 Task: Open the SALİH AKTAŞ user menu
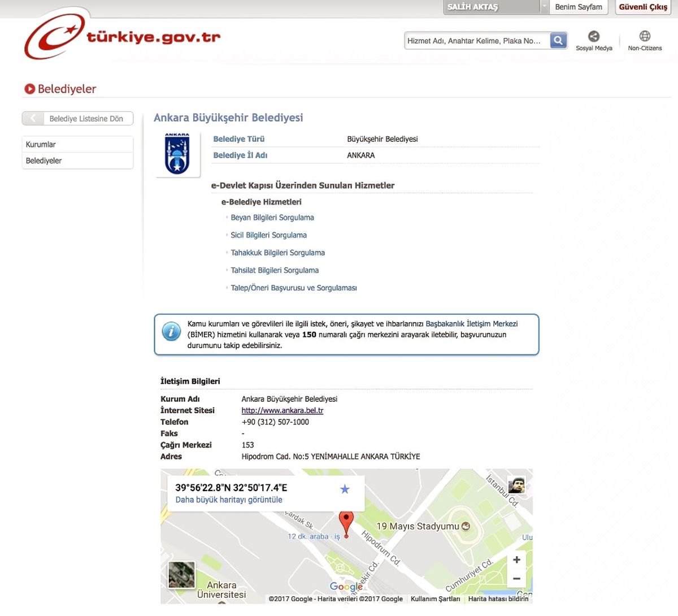(492, 7)
